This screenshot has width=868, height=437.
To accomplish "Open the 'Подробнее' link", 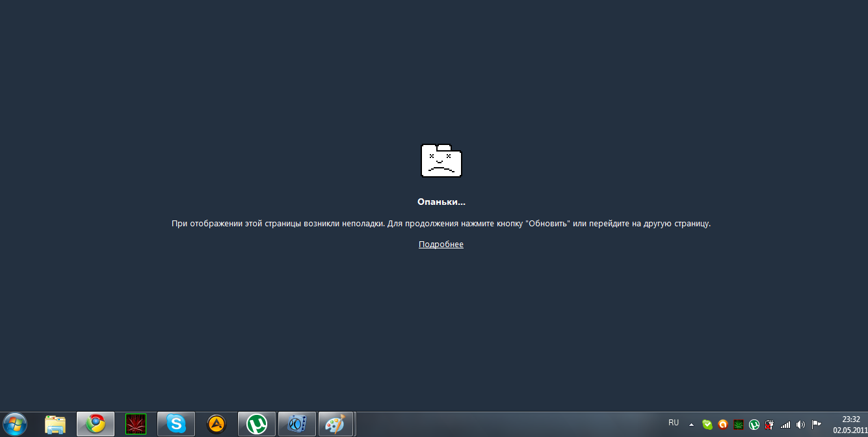I will pos(441,245).
